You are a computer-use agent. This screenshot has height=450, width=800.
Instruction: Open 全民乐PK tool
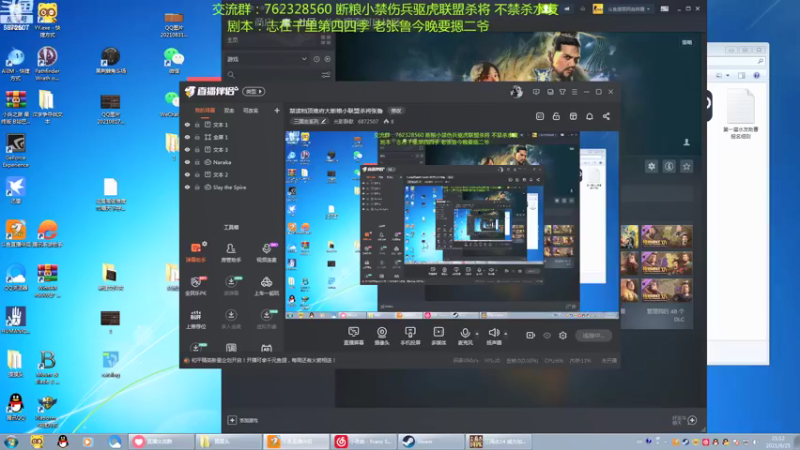[196, 286]
